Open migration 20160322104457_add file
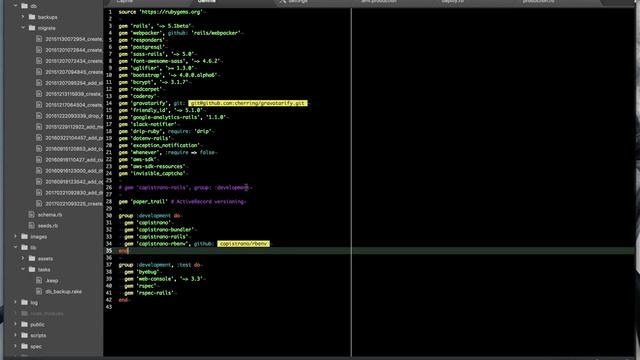 pos(74,138)
